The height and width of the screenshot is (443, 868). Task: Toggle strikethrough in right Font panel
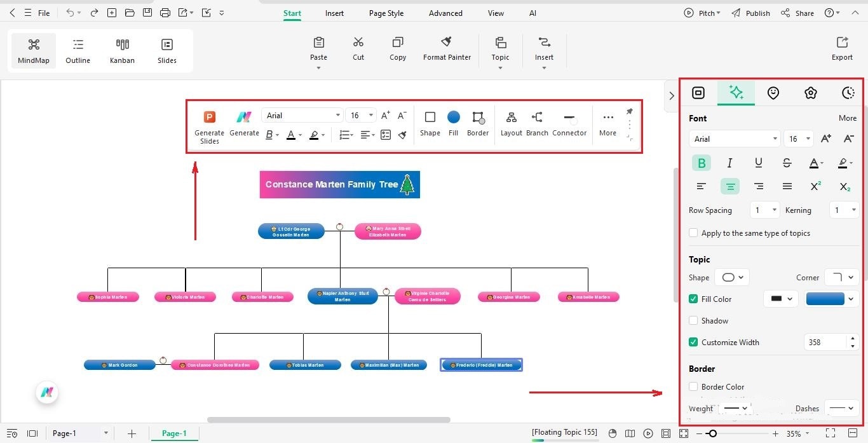[787, 163]
